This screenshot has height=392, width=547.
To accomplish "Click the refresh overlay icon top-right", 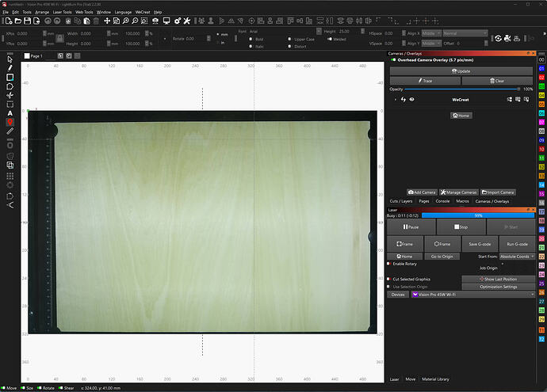I will click(x=498, y=38).
